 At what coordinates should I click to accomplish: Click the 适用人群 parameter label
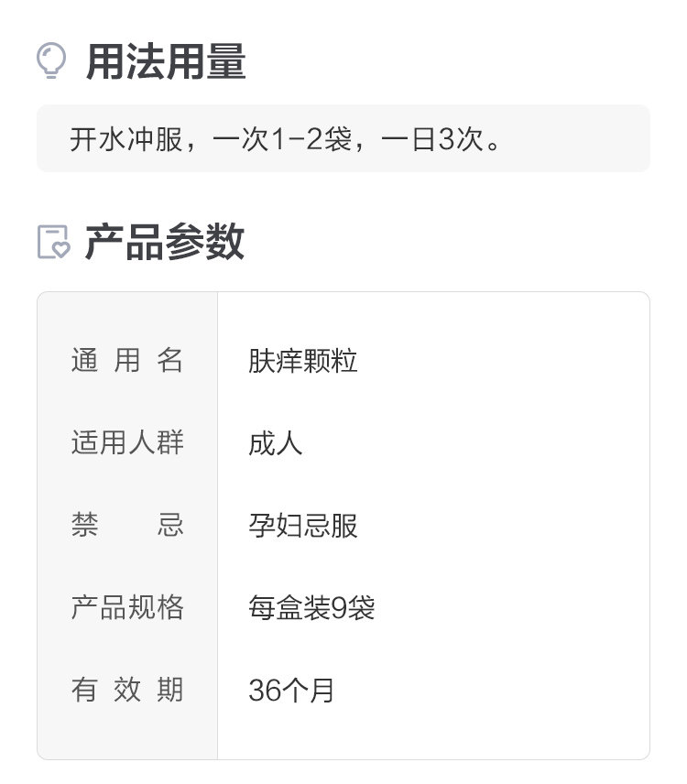click(127, 443)
